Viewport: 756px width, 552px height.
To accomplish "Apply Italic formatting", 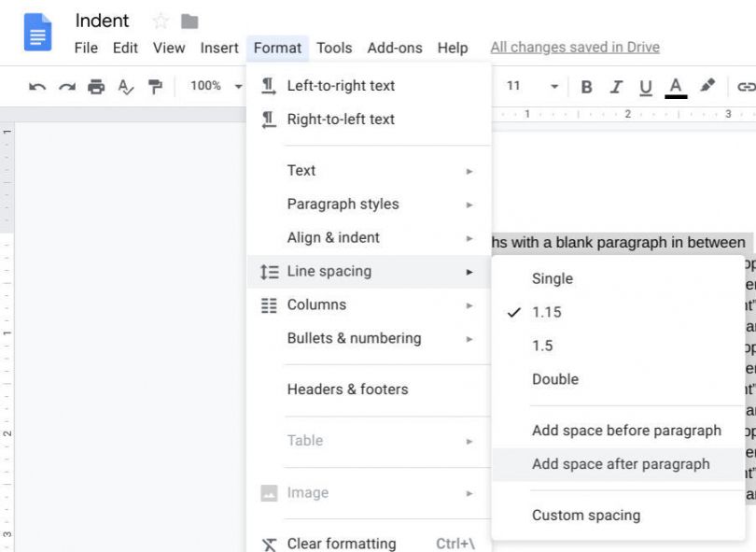I will click(x=614, y=87).
